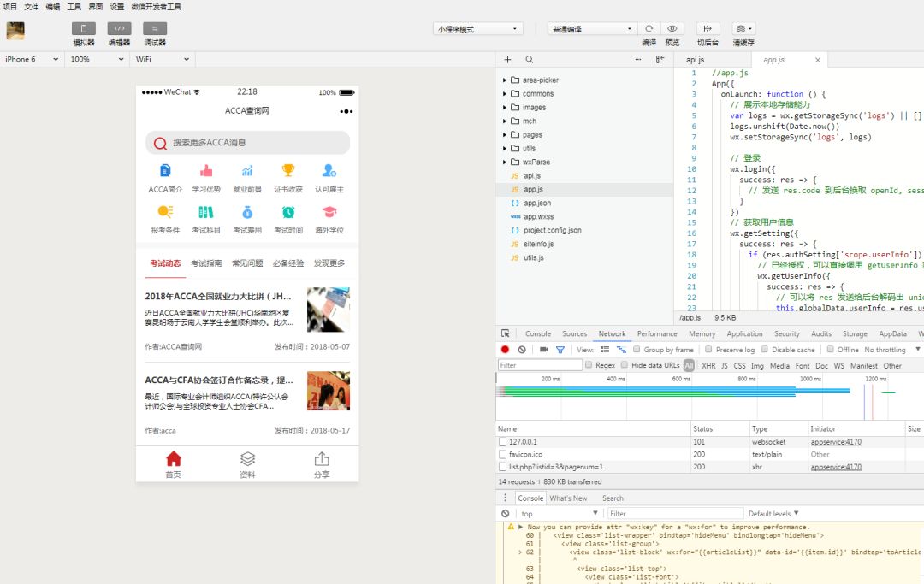
Task: Click the collapse file tree icon
Action: (660, 60)
